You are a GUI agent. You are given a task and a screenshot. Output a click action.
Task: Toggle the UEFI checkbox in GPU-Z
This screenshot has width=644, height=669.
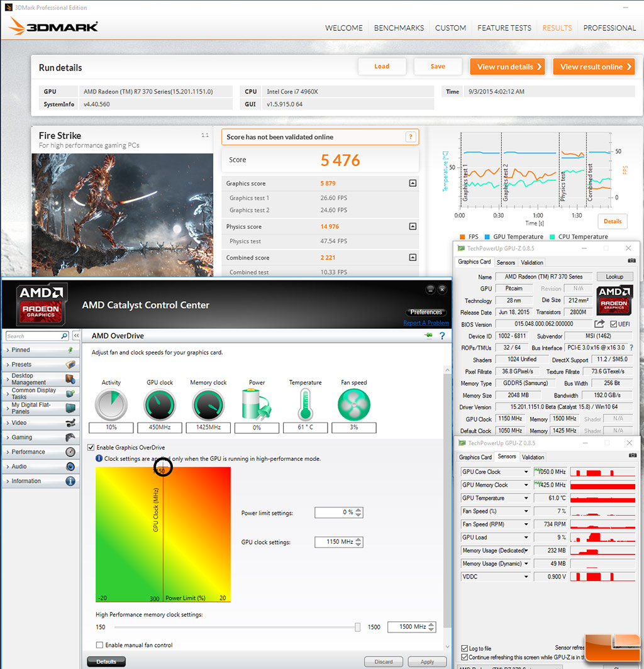(x=613, y=324)
